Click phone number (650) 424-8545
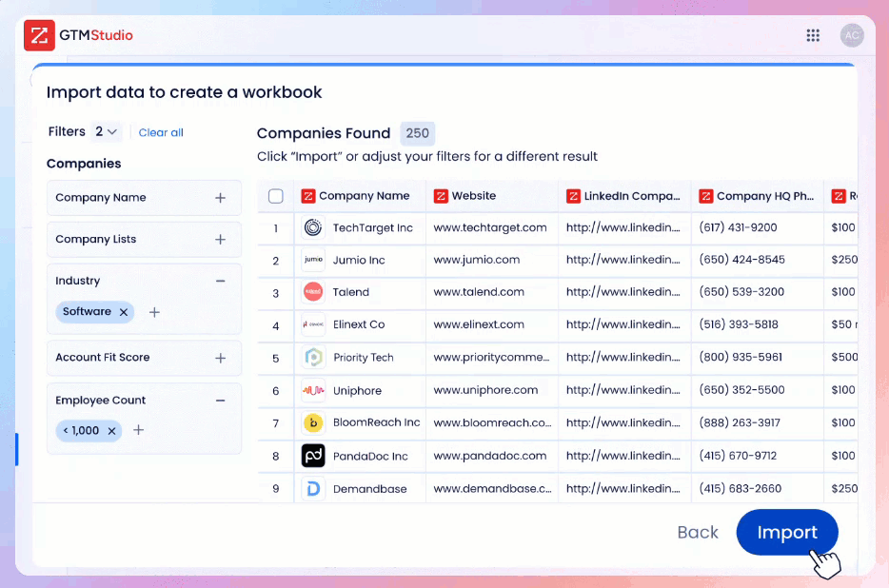This screenshot has height=588, width=889. point(741,260)
